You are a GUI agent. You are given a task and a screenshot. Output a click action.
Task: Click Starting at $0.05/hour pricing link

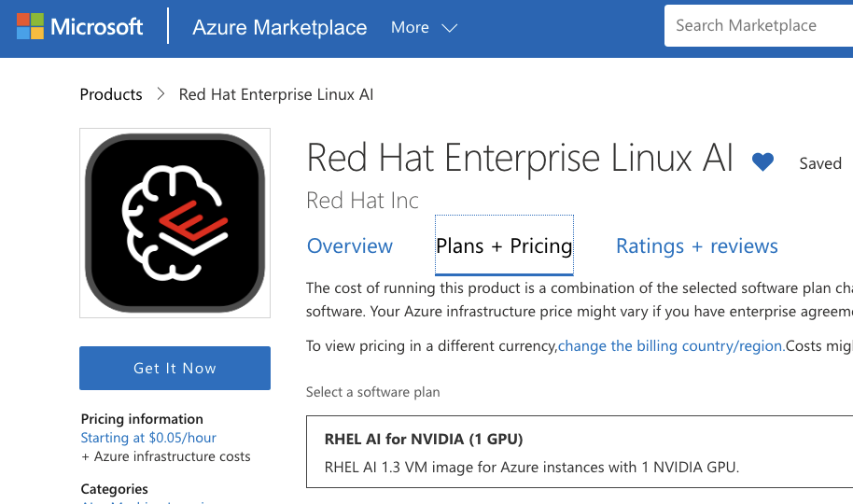point(148,438)
